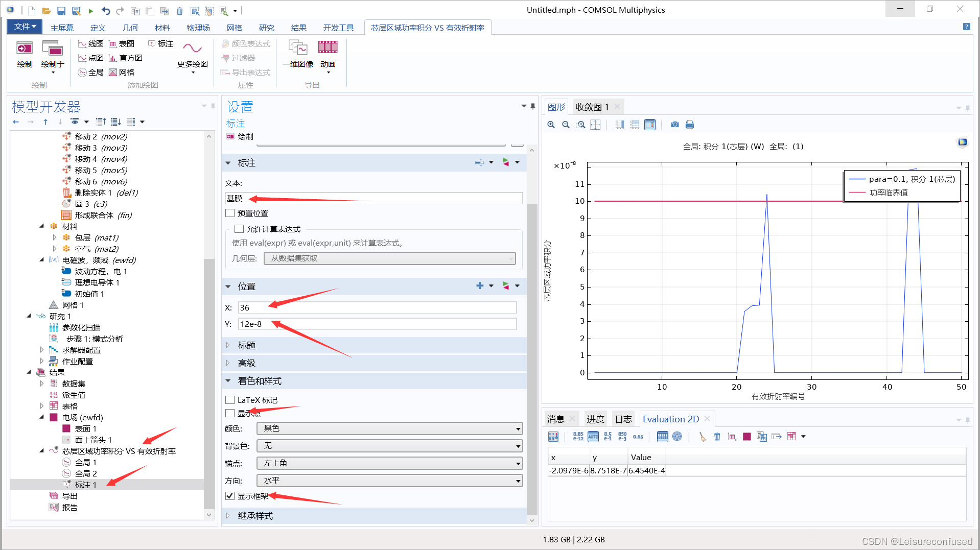Open the 收敛图 1 tab
The height and width of the screenshot is (550, 980).
tap(592, 107)
